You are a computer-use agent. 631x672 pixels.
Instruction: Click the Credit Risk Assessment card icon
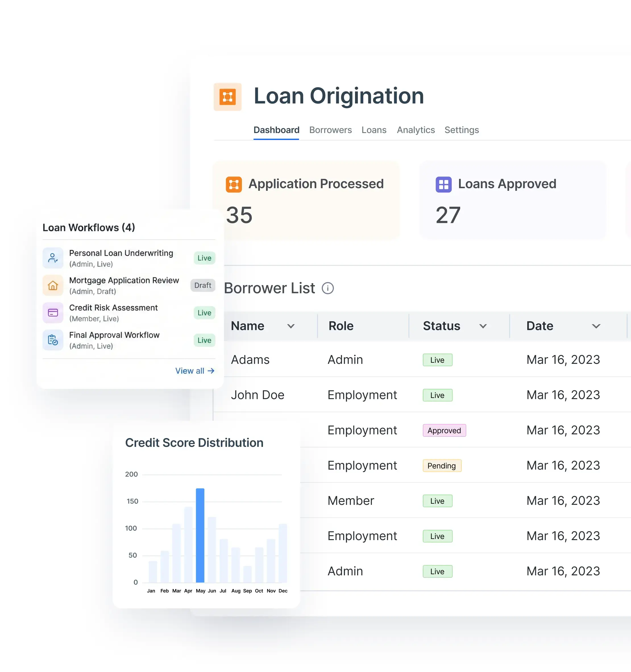[53, 313]
